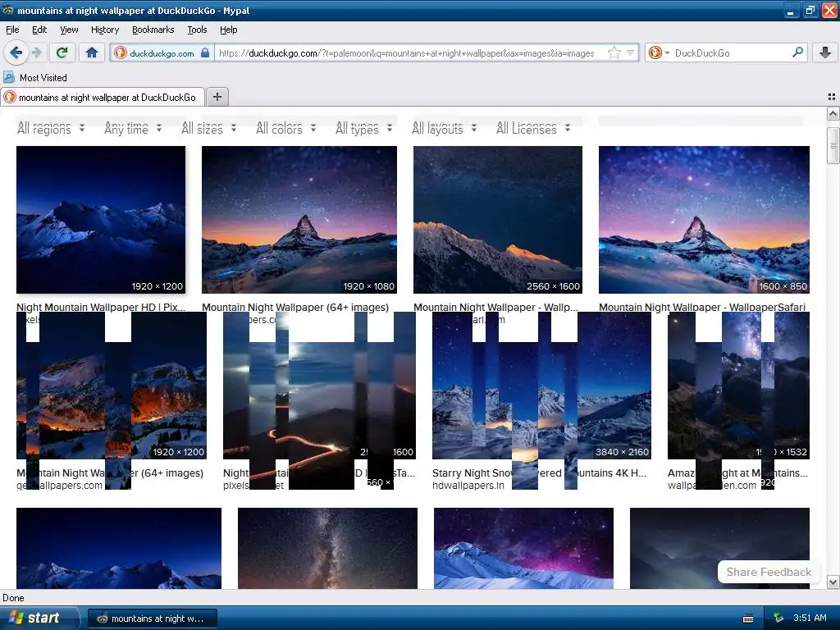Open the Help menu
The width and height of the screenshot is (840, 630).
pos(228,30)
